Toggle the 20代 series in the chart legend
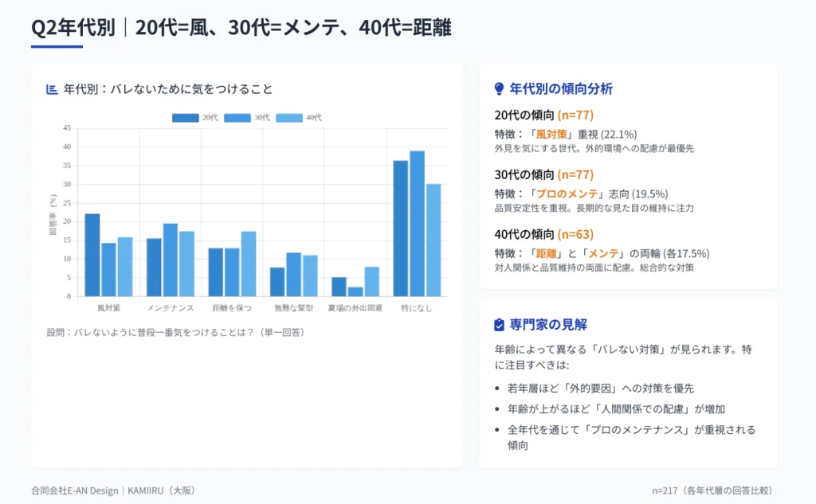816x504 pixels. (x=195, y=118)
